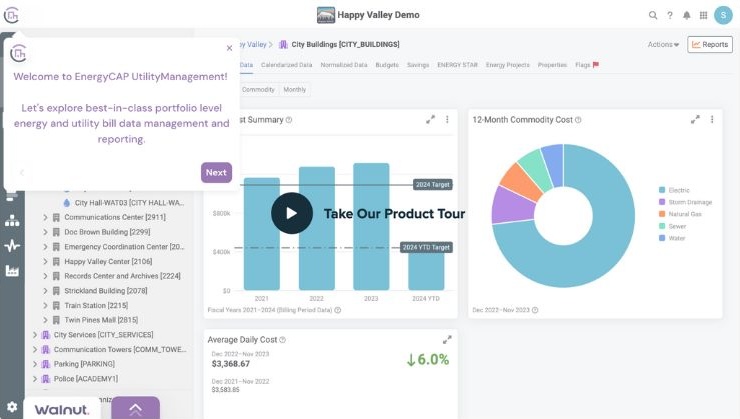Click info icon beside Average Daily Cost
This screenshot has height=419, width=740.
(285, 340)
